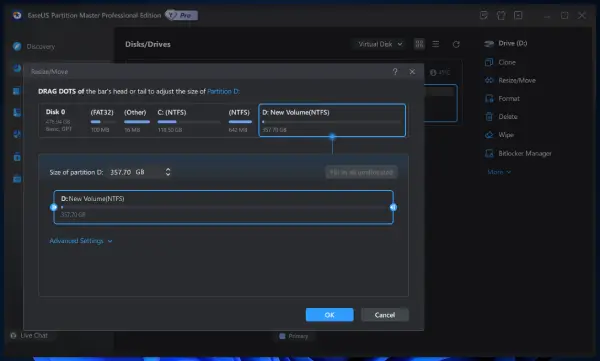Click the Disks/Drives heading

(148, 44)
